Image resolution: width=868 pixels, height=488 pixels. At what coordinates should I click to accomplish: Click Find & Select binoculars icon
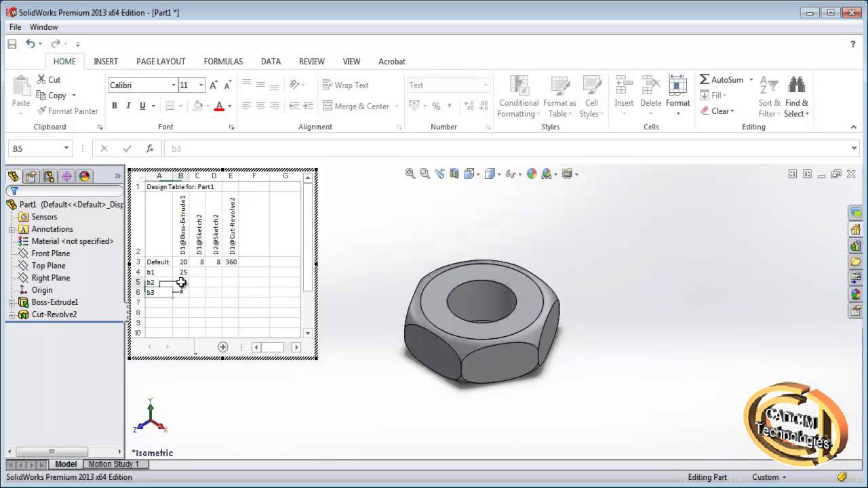tap(797, 85)
